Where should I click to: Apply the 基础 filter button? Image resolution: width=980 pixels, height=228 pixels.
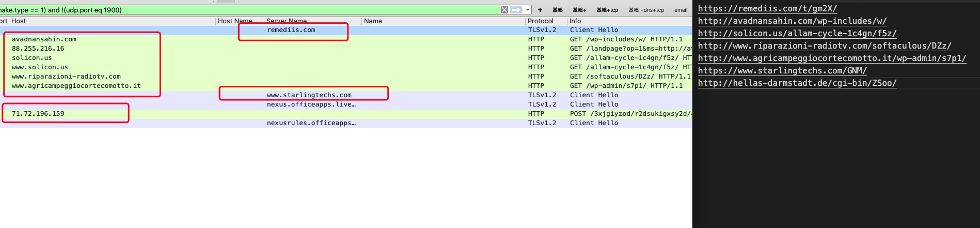[558, 10]
